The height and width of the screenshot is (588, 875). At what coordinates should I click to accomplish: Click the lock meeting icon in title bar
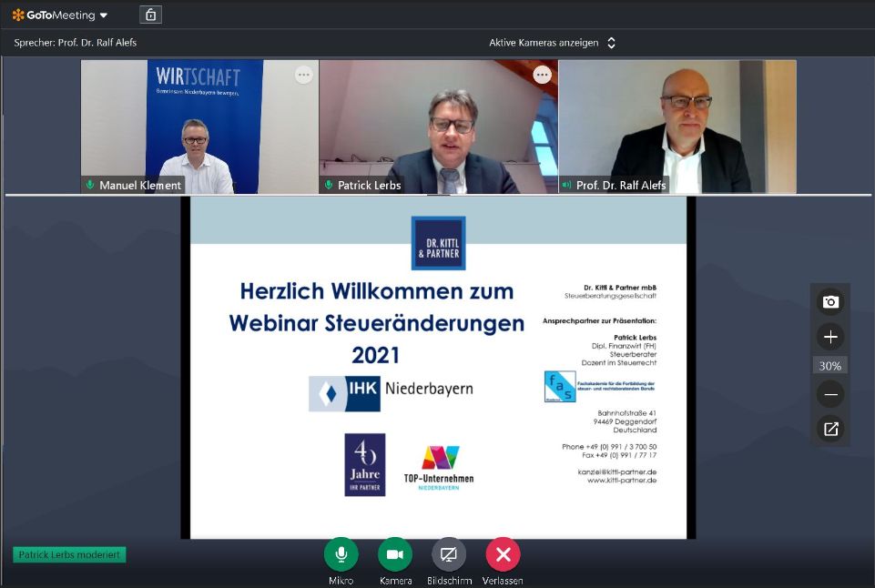[151, 15]
